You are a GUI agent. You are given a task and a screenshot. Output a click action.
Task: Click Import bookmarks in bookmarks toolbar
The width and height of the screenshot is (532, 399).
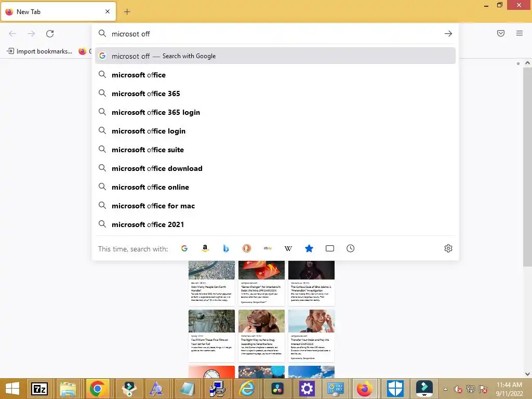(x=39, y=51)
